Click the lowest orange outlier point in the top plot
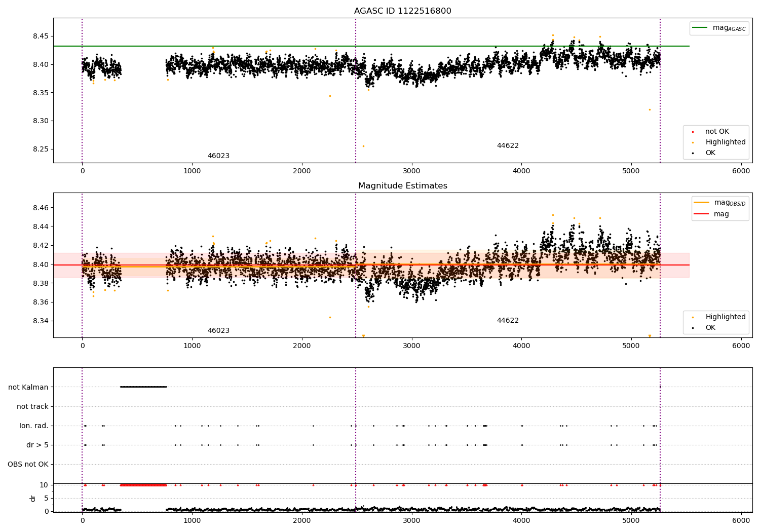Image resolution: width=760 pixels, height=532 pixels. (363, 146)
